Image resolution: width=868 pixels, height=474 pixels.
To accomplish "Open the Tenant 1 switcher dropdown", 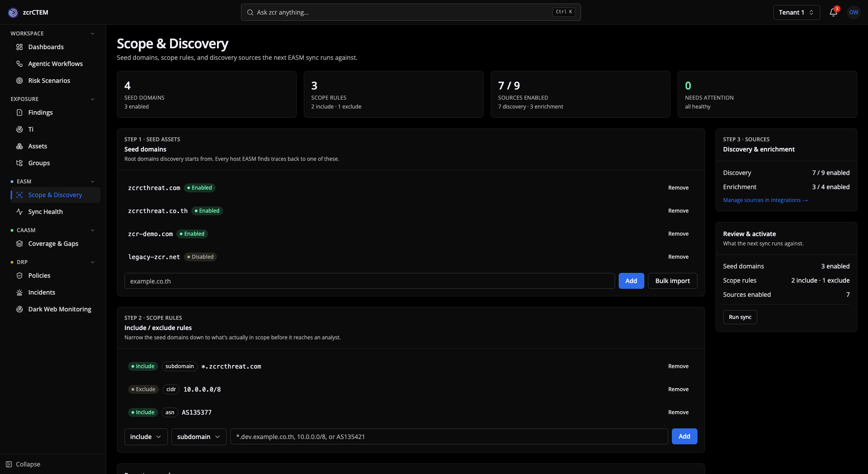I will click(x=796, y=12).
